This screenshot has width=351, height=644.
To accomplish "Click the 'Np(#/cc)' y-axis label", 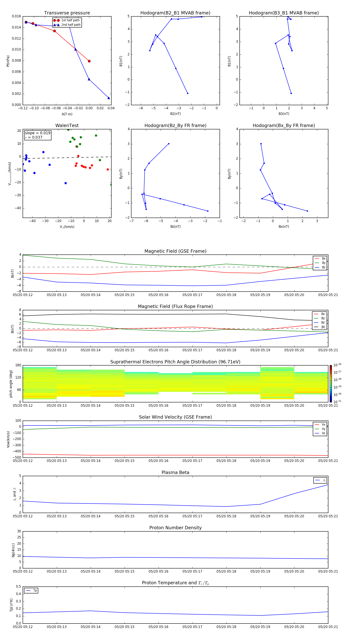I will (x=13, y=550).
